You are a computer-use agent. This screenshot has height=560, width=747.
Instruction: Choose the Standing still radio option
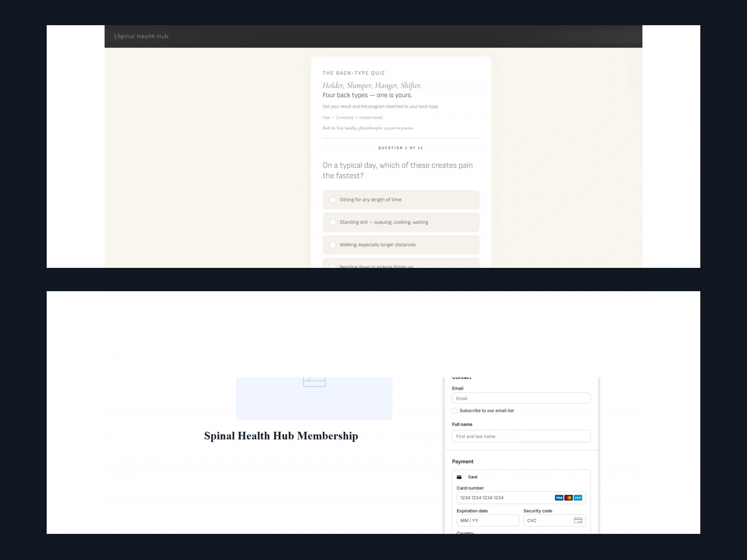pyautogui.click(x=401, y=222)
